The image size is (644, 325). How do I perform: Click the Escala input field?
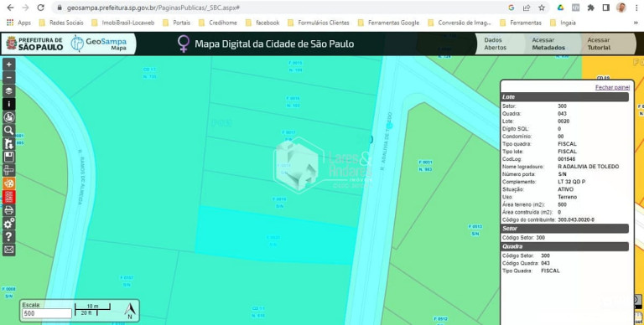click(x=47, y=313)
